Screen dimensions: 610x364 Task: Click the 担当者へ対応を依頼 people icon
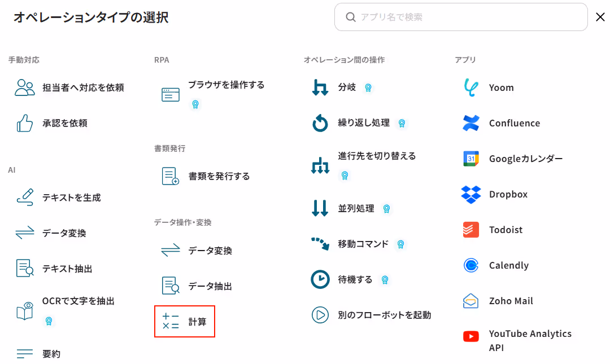(x=24, y=87)
